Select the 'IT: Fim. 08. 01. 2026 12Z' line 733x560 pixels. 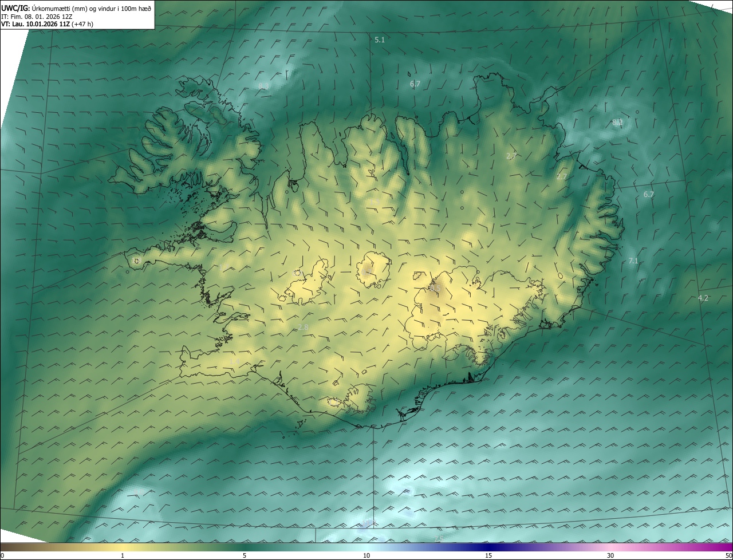pos(37,17)
